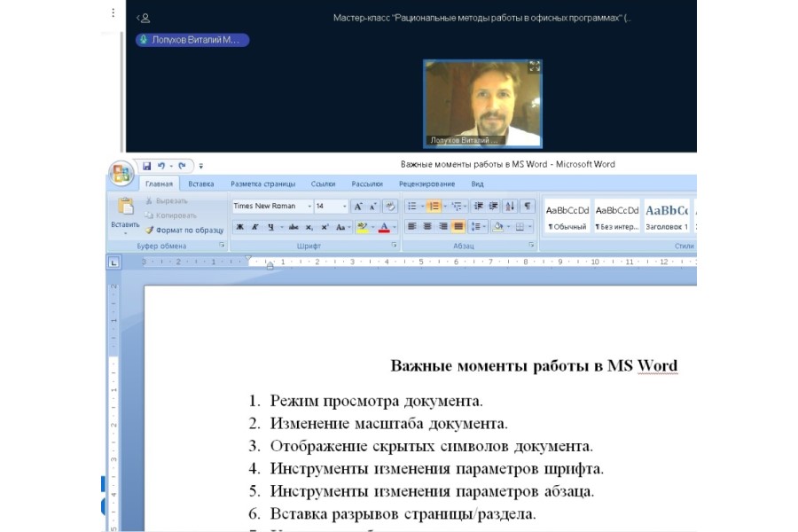
Task: Expand the Буфер обмена dialog launcher
Action: click(x=222, y=246)
